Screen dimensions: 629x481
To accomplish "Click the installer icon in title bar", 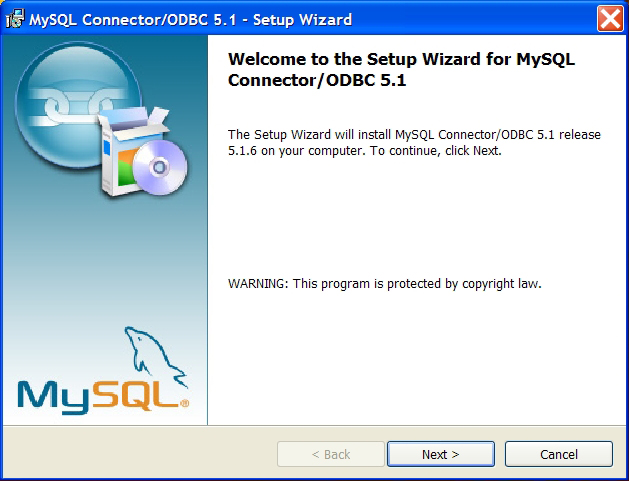I will point(15,19).
